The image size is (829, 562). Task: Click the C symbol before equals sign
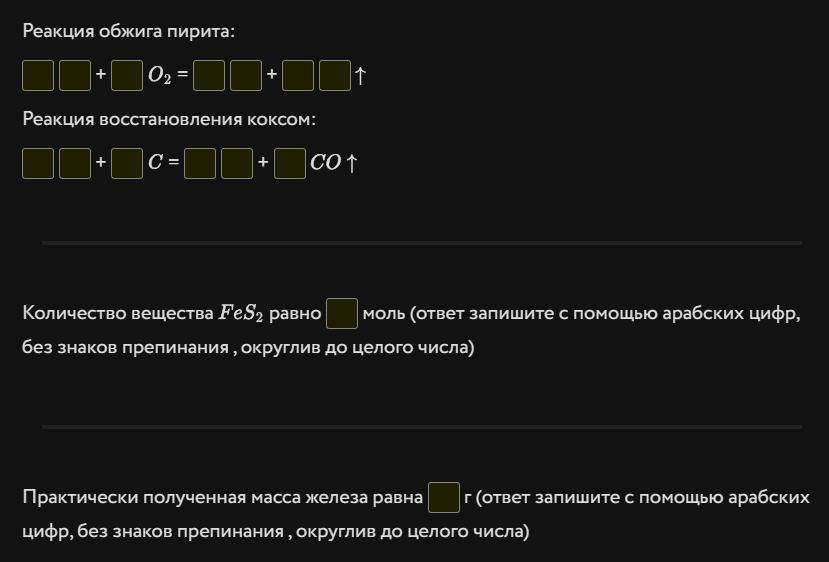[155, 163]
